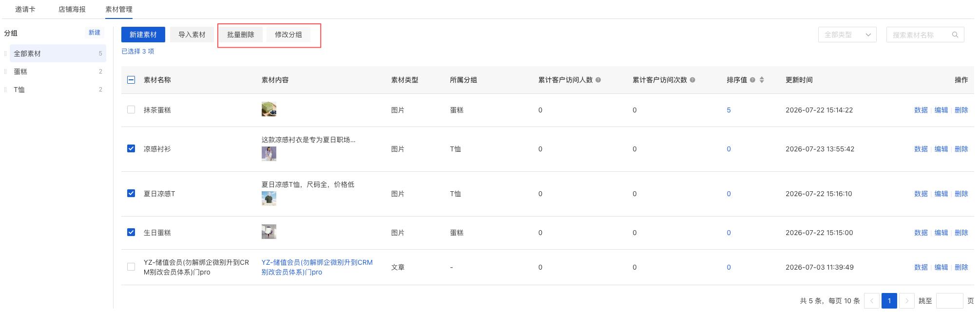The height and width of the screenshot is (329, 980).
Task: Click 编辑 link for 生日蛋糕
Action: click(941, 233)
